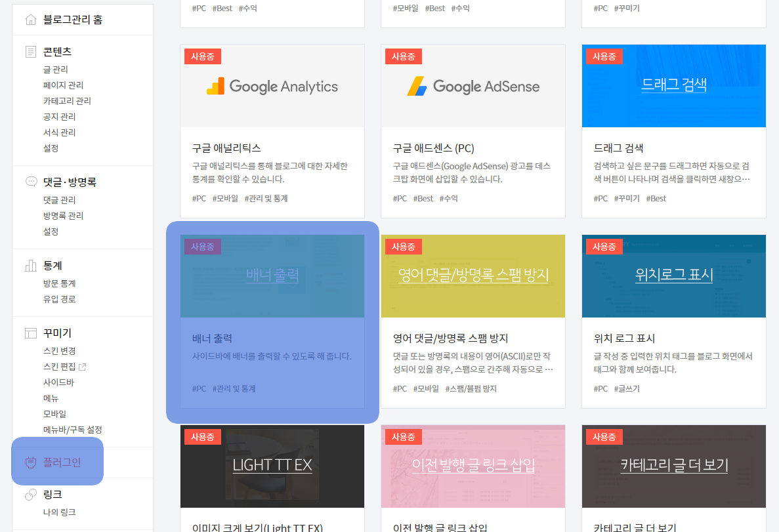This screenshot has height=532, width=779.
Task: Click #Best tag on 구글 애드센스 (PC) card
Action: tap(423, 198)
